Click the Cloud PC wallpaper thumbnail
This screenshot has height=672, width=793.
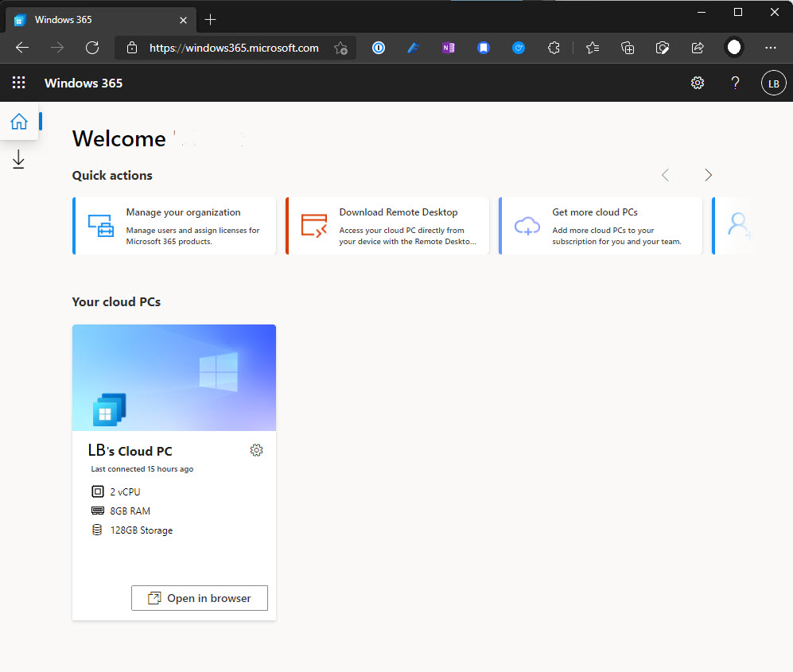tap(174, 378)
